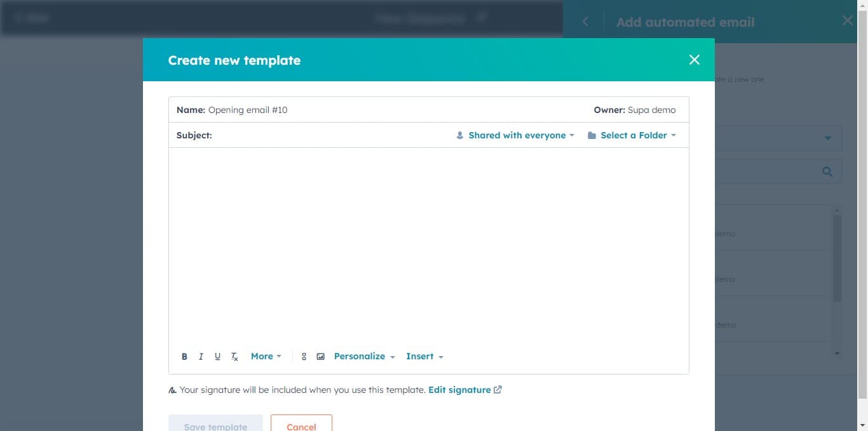This screenshot has height=431, width=868.
Task: Go back using the left chevron arrow
Action: 585,20
